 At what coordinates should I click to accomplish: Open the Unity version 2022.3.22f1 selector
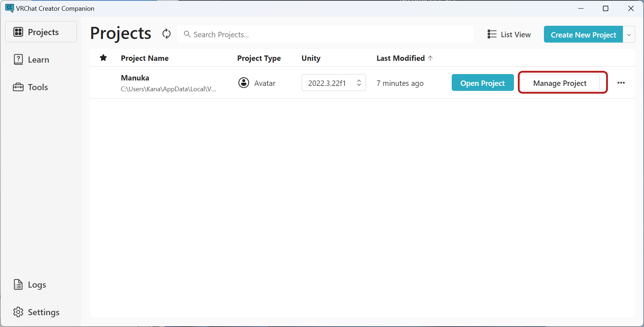pos(334,83)
